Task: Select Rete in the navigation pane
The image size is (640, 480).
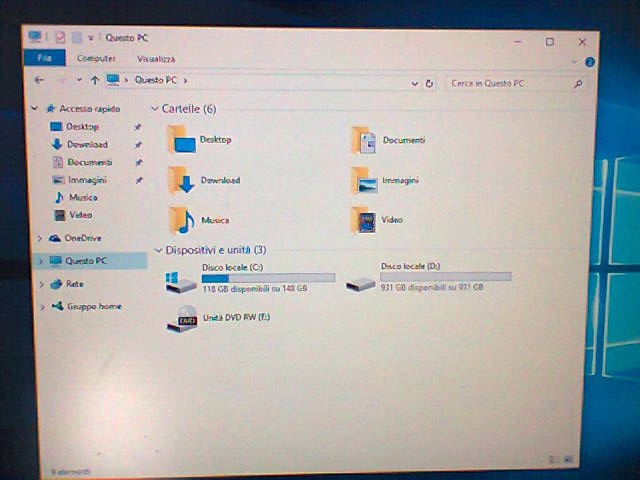Action: [75, 284]
